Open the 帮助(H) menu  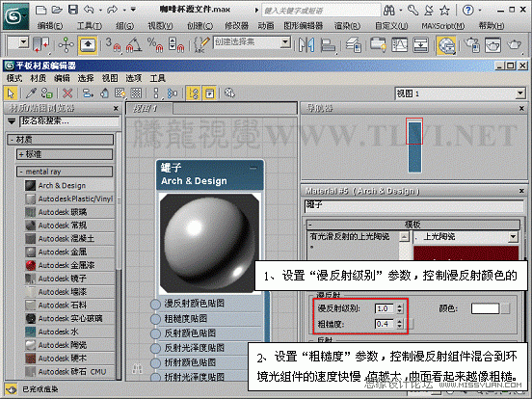[492, 26]
